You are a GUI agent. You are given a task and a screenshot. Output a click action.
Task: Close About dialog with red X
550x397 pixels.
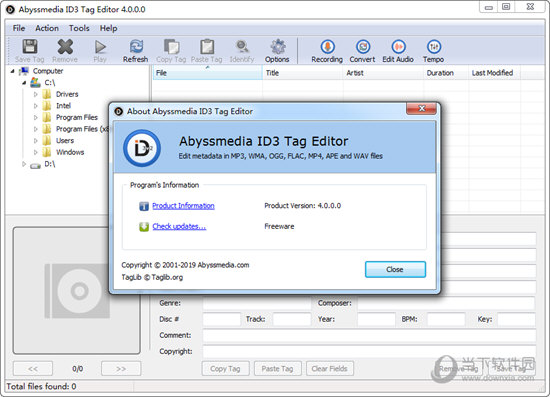[x=422, y=109]
